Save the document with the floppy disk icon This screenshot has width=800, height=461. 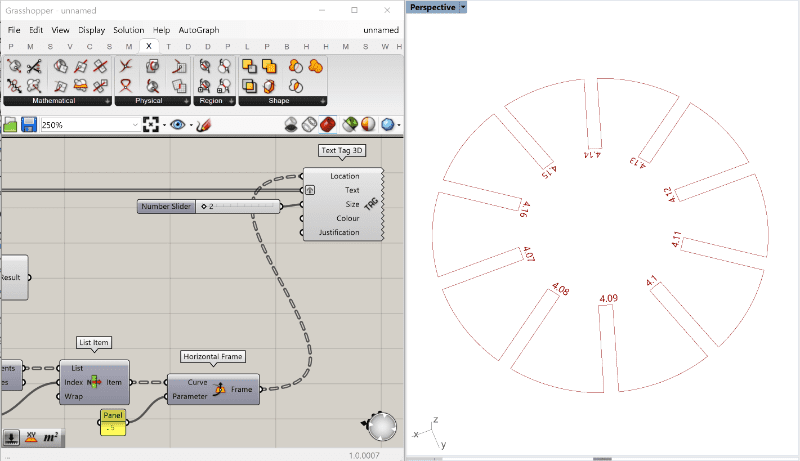[29, 125]
